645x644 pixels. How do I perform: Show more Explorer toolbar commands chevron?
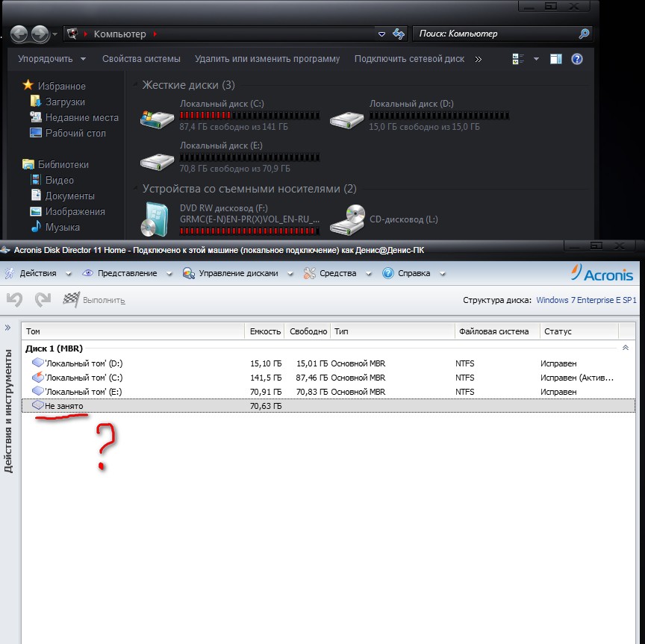pos(478,59)
